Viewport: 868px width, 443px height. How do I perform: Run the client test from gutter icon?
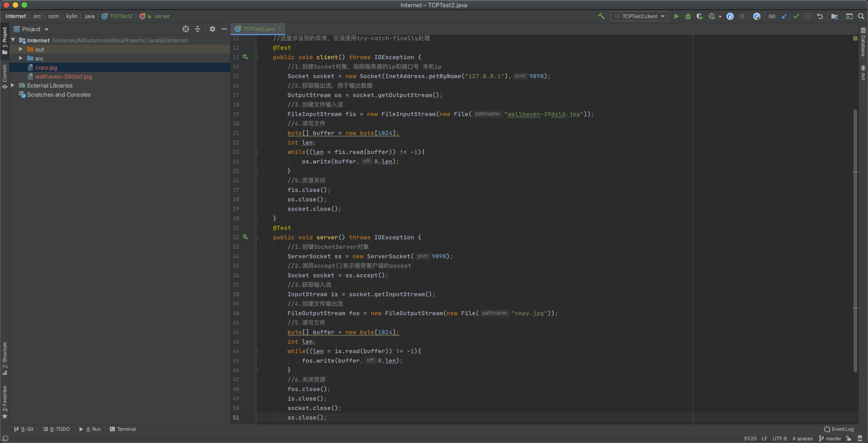coord(245,57)
